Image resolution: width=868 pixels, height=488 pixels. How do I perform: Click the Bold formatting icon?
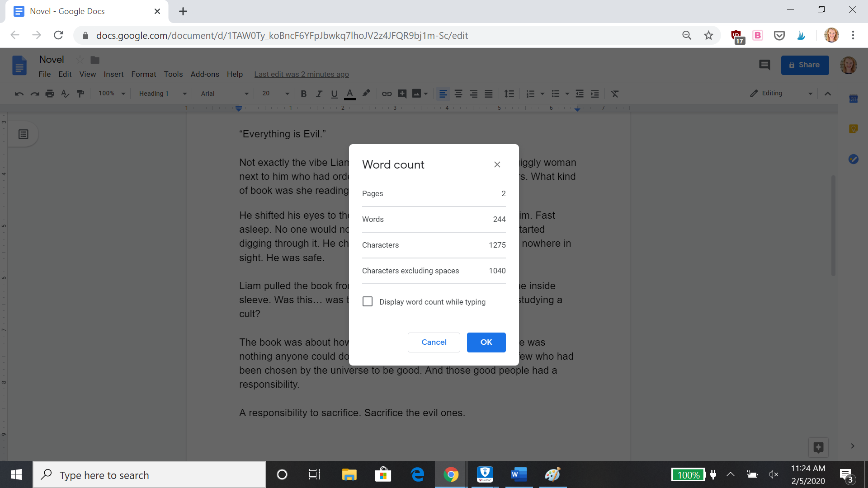303,94
